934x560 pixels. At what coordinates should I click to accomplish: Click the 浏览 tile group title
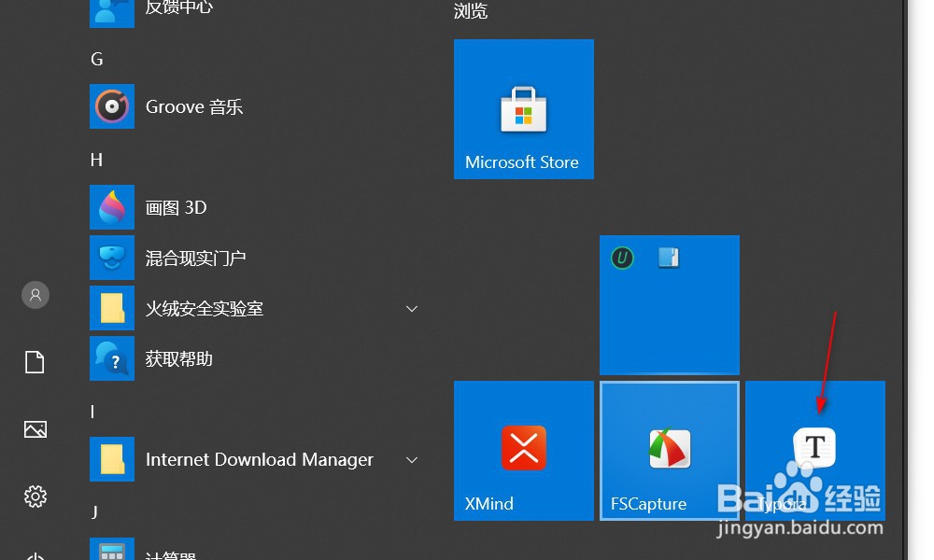point(471,10)
